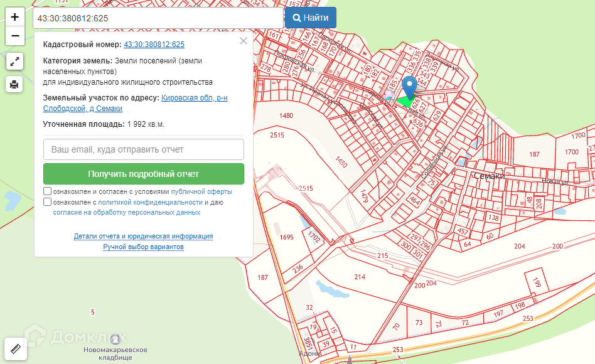Zoom in on the map
Viewport: 595px width, 364px height.
tap(15, 17)
